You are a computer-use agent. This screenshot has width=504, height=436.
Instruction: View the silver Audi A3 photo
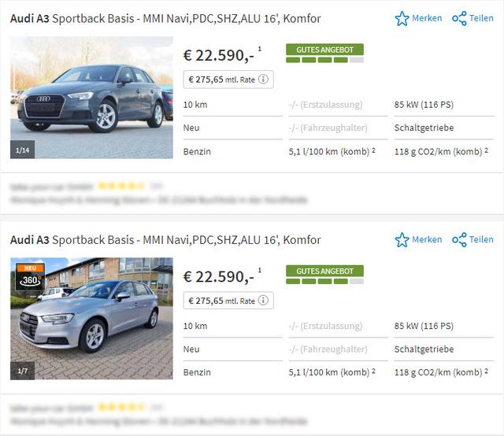(91, 319)
